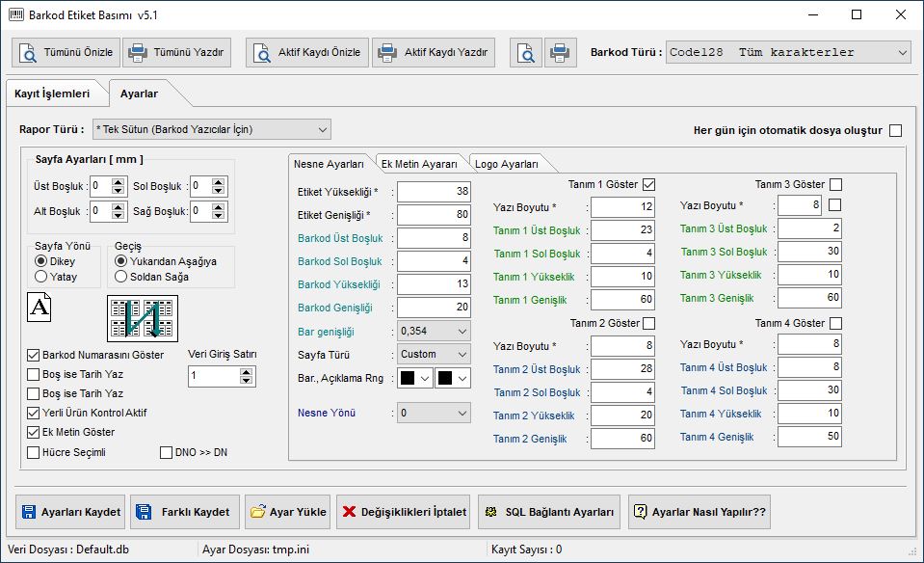924x563 pixels.
Task: Click the barcode app icon in title bar
Action: coord(16,14)
